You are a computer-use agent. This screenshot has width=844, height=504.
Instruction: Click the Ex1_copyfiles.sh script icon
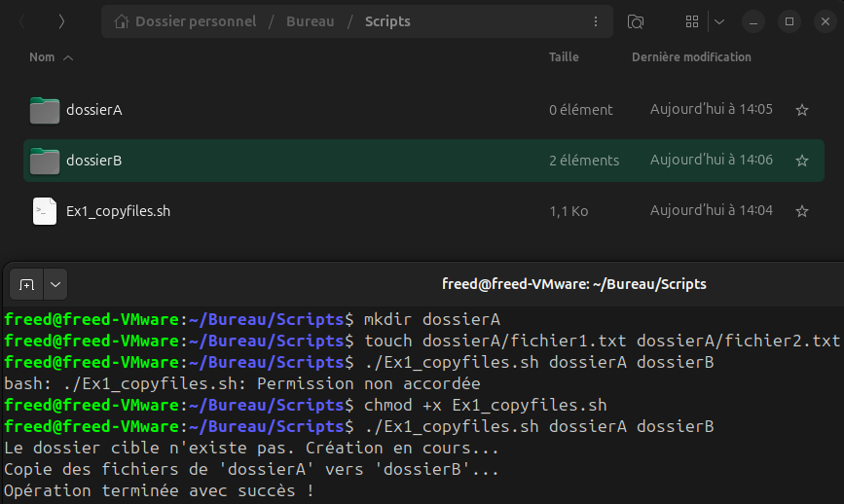coord(45,211)
